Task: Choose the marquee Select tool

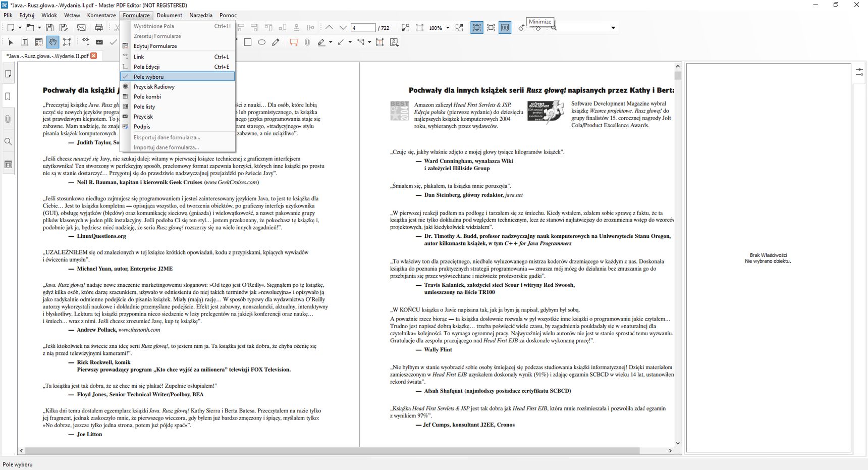Action: click(x=67, y=42)
